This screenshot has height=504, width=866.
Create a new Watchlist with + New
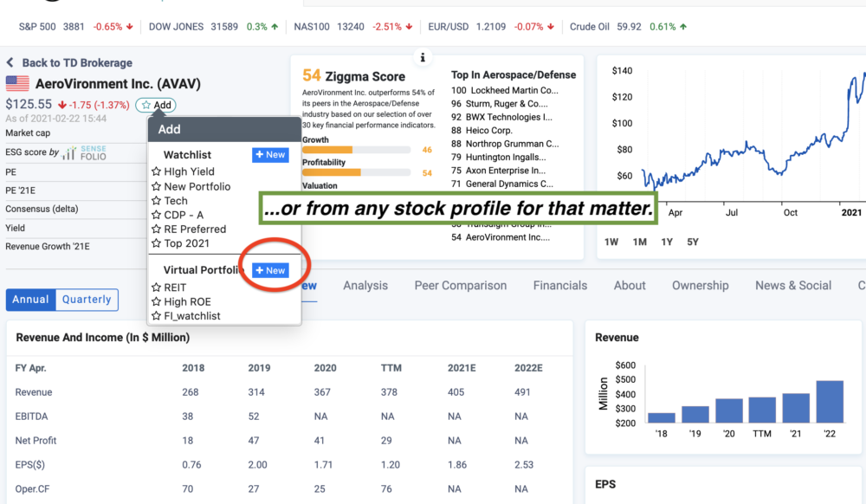(x=270, y=154)
